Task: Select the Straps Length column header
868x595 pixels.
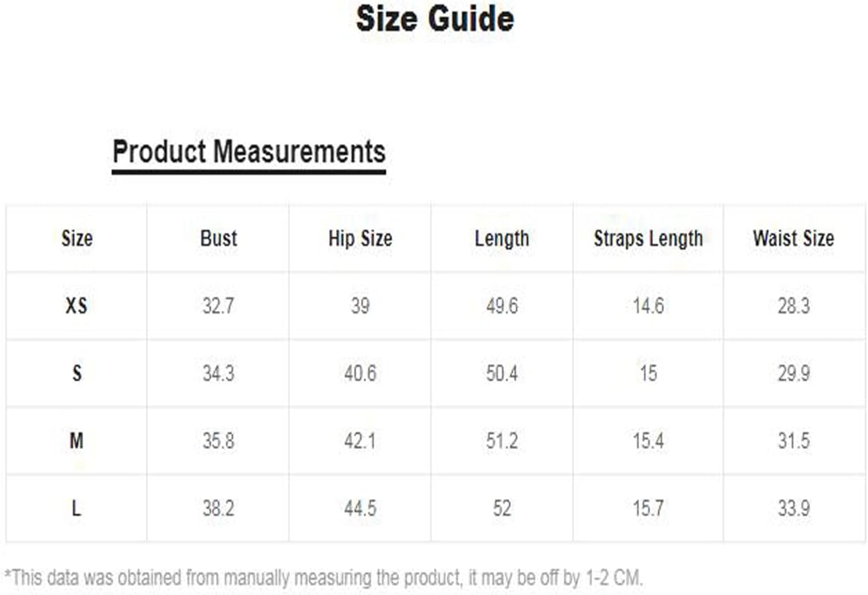Action: (648, 238)
